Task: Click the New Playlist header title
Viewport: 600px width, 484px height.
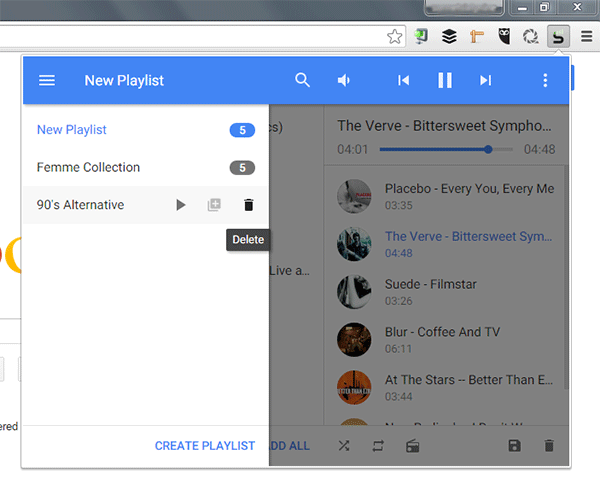Action: pos(124,81)
